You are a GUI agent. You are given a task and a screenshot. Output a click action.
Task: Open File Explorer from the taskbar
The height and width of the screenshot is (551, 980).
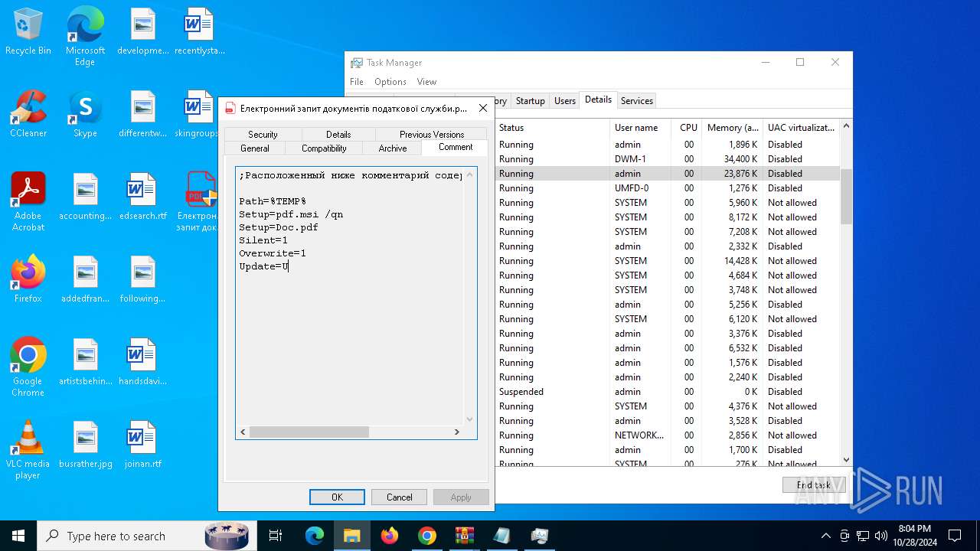pos(351,536)
